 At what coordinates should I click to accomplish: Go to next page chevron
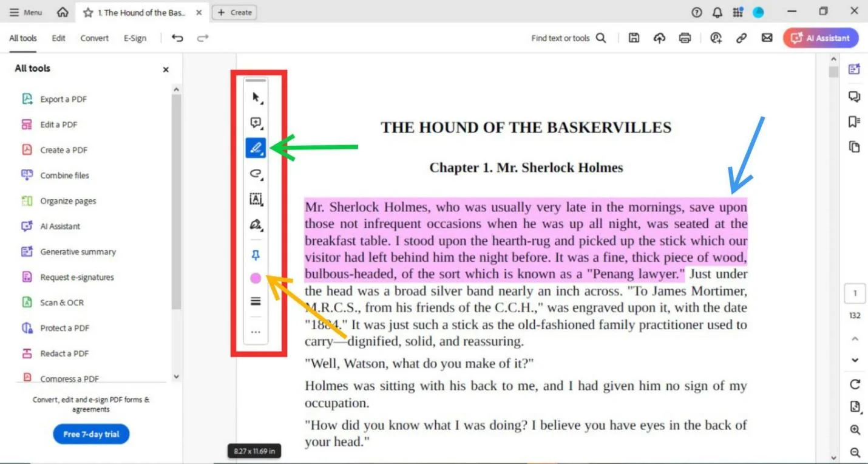pyautogui.click(x=855, y=360)
